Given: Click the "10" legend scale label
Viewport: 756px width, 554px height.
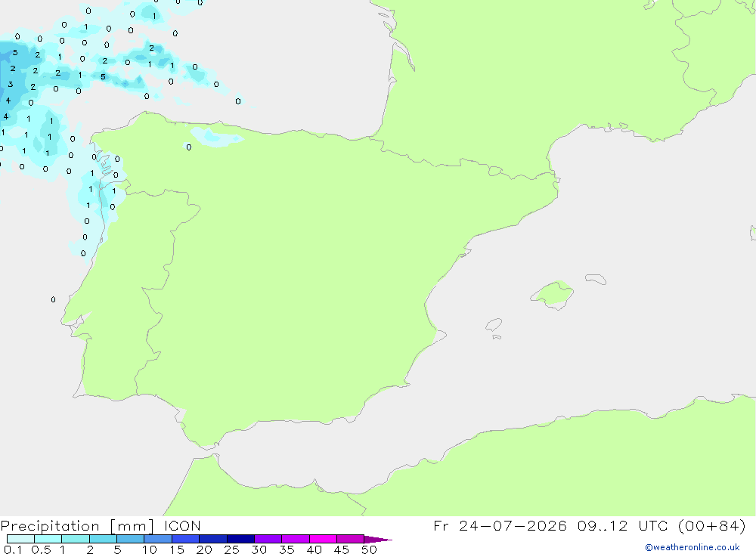Looking at the screenshot, I should click(150, 549).
